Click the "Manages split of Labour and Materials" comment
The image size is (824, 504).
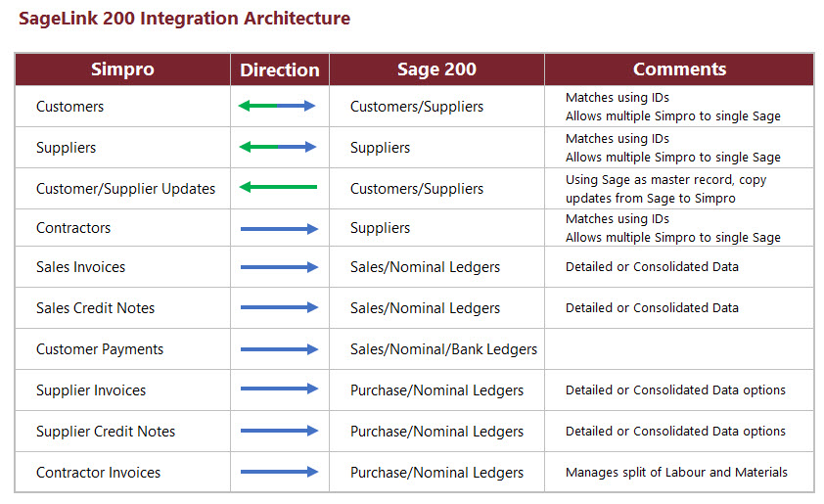(676, 472)
